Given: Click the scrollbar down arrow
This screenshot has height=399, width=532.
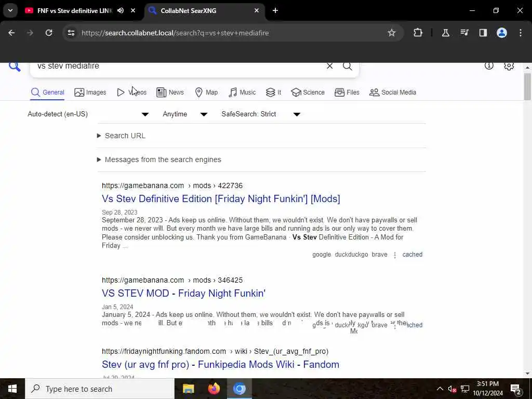Looking at the screenshot, I should [x=527, y=374].
